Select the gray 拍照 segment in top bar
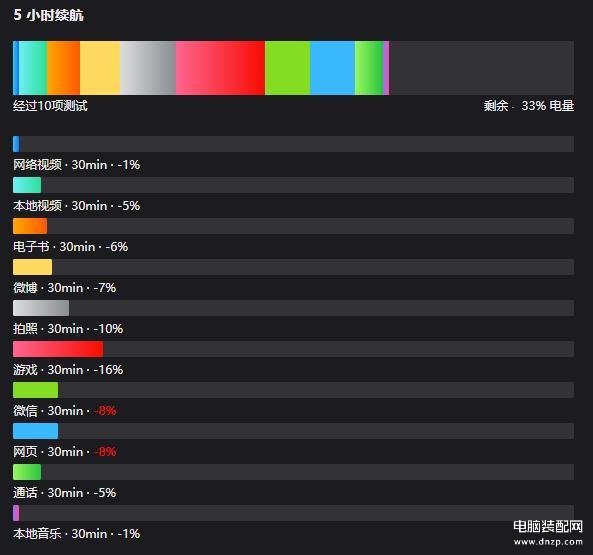This screenshot has width=593, height=555. point(148,68)
